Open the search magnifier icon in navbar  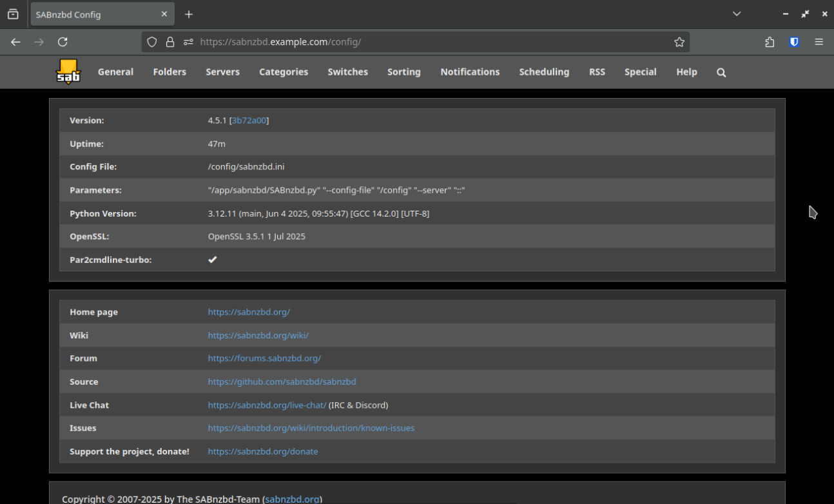tap(721, 73)
